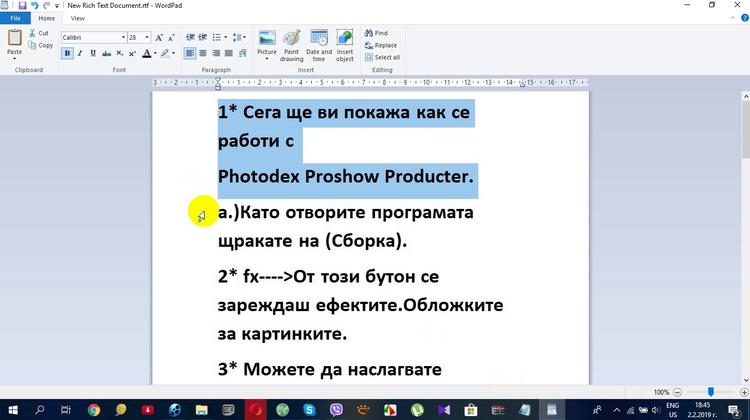Switch to the View tab
750x420 pixels.
pos(77,18)
